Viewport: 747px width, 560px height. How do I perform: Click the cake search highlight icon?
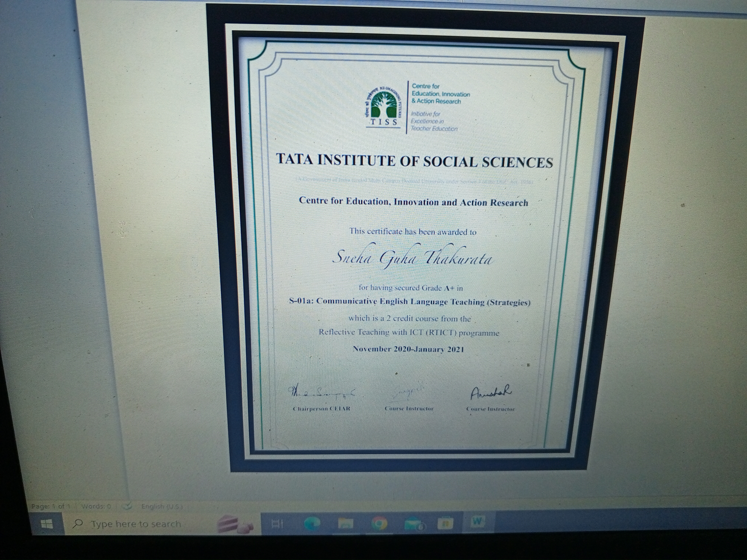(x=235, y=524)
